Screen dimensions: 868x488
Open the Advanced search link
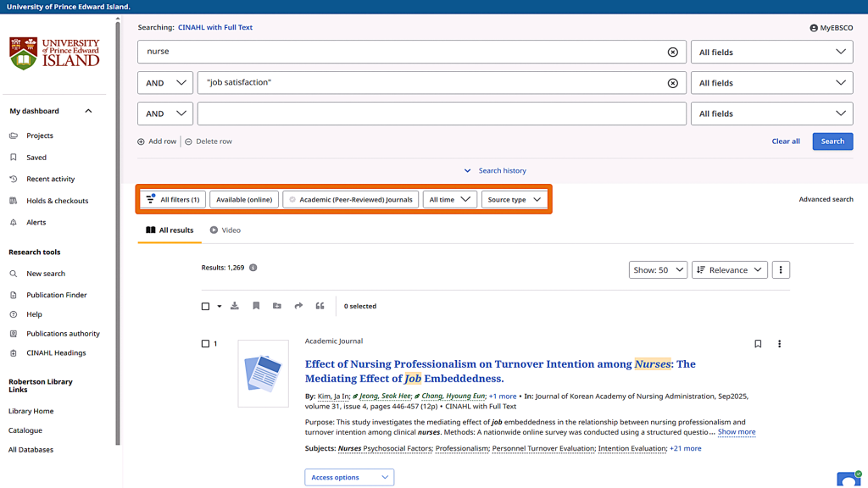click(826, 200)
